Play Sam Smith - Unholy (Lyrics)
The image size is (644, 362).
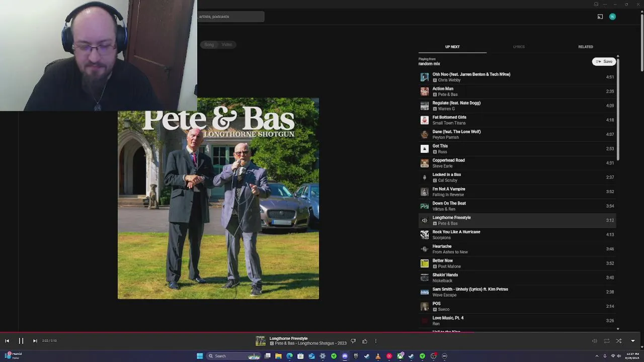[x=517, y=292]
